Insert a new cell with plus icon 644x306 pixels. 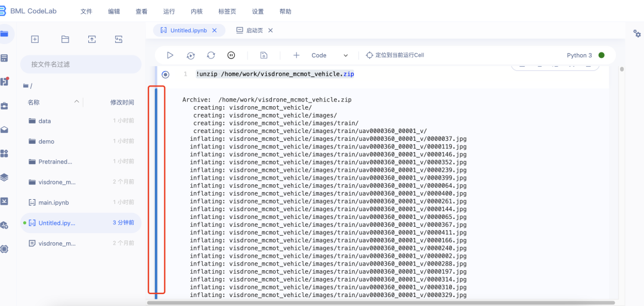click(296, 55)
